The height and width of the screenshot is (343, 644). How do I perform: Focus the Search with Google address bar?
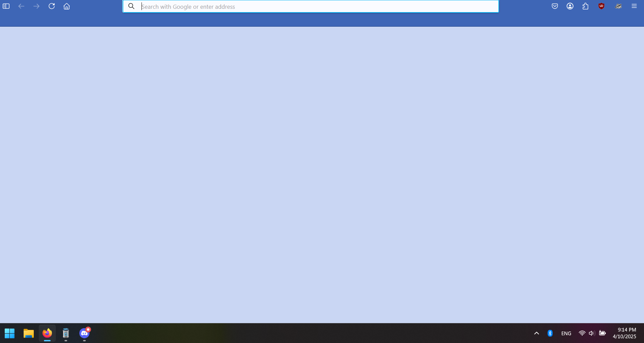[310, 6]
